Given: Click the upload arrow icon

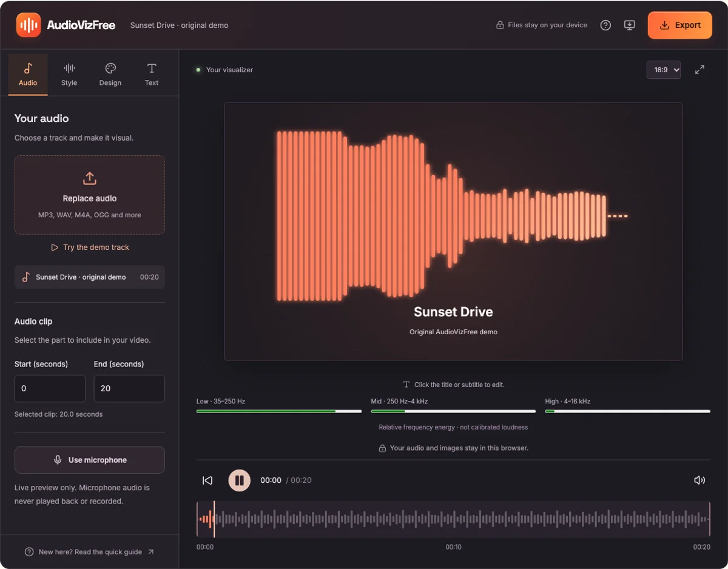Looking at the screenshot, I should 90,178.
